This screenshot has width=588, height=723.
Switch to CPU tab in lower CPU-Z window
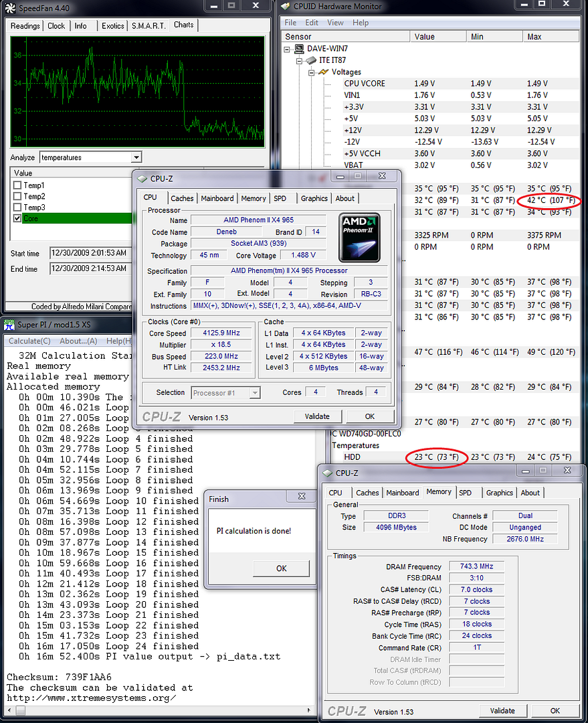click(x=335, y=493)
